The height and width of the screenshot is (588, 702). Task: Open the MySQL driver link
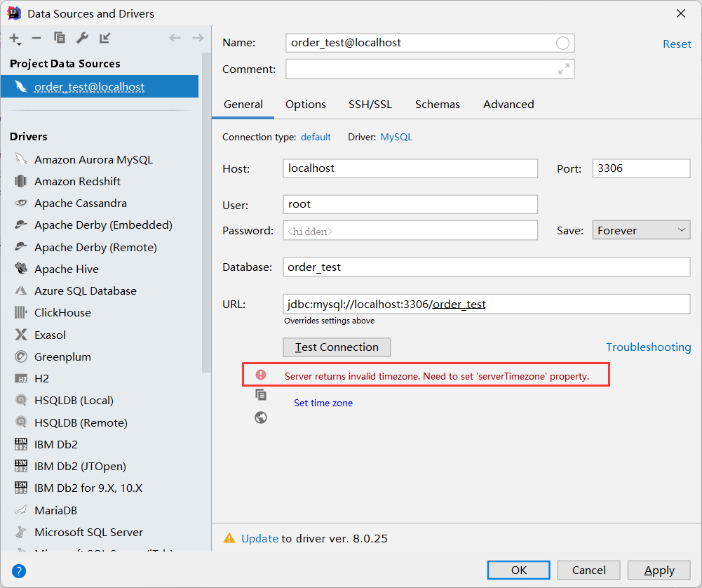[x=396, y=137]
